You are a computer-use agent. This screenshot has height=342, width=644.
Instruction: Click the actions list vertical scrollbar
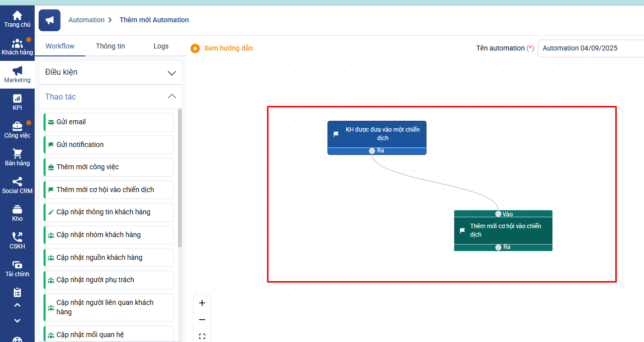pyautogui.click(x=180, y=178)
